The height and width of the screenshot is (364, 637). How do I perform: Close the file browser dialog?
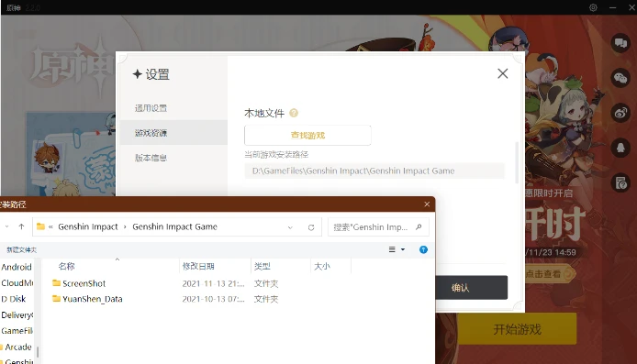point(427,204)
